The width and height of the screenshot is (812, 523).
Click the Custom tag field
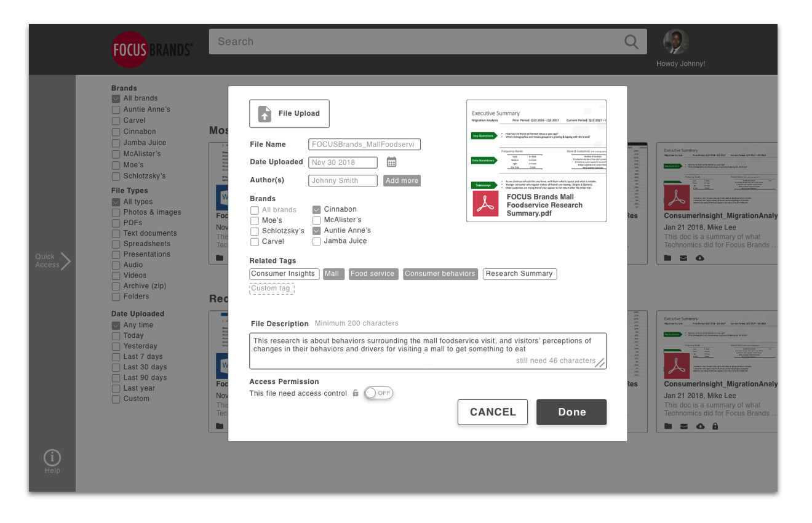pos(272,289)
